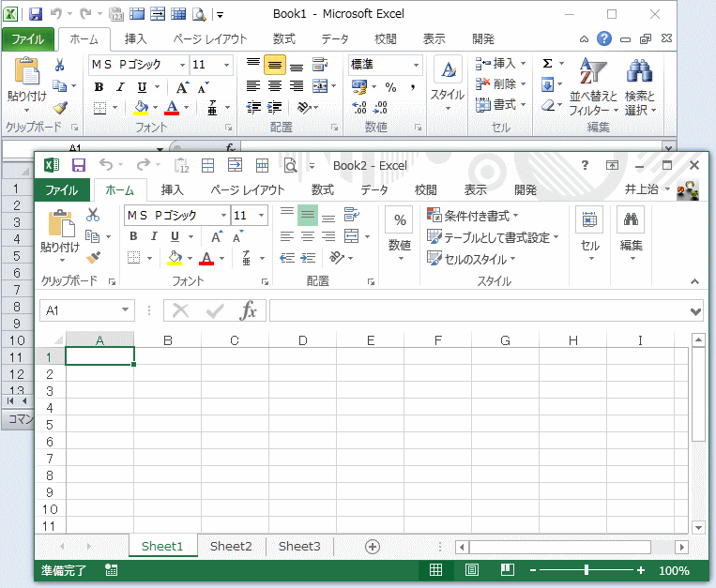Open 挿入 tab in Book2 ribbon
The width and height of the screenshot is (716, 588).
172,189
